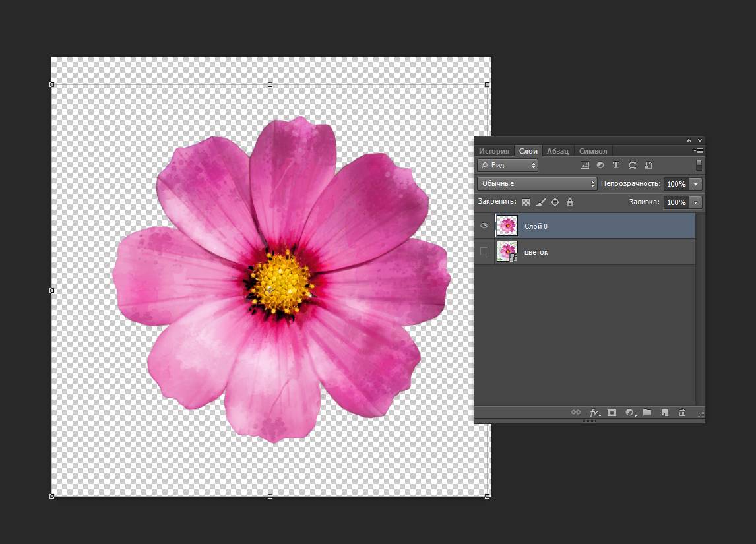Filter layers by adjustment layer type

pyautogui.click(x=600, y=166)
